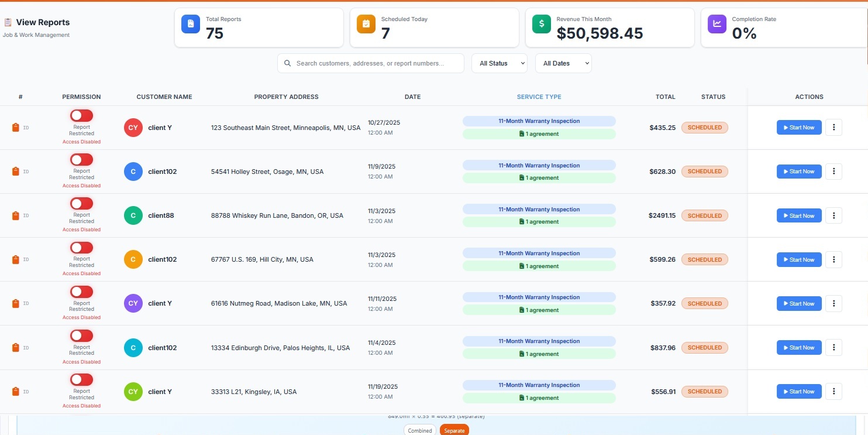Expand the All Dates filter dropdown
Image resolution: width=868 pixels, height=435 pixels.
pyautogui.click(x=563, y=63)
